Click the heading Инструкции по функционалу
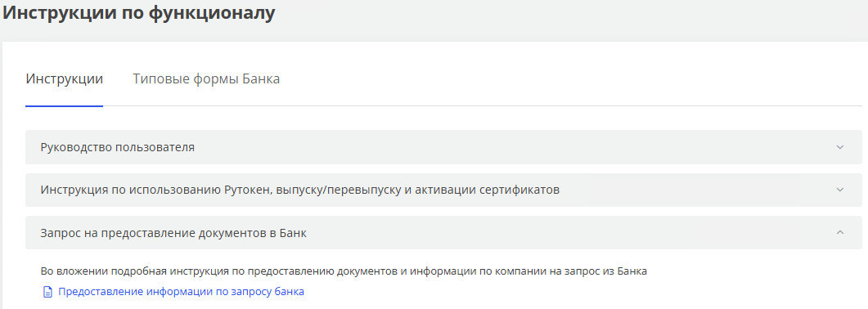Image resolution: width=868 pixels, height=309 pixels. point(139,12)
